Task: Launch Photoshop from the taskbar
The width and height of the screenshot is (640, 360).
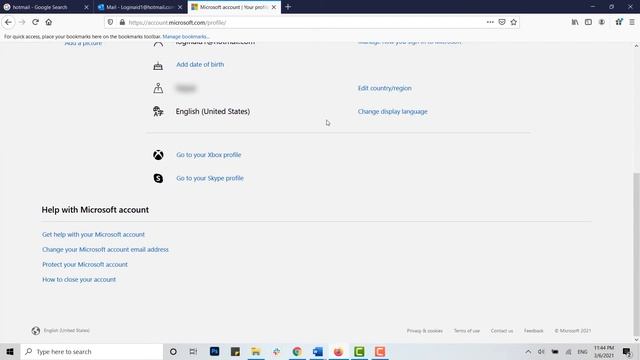Action: point(214,351)
